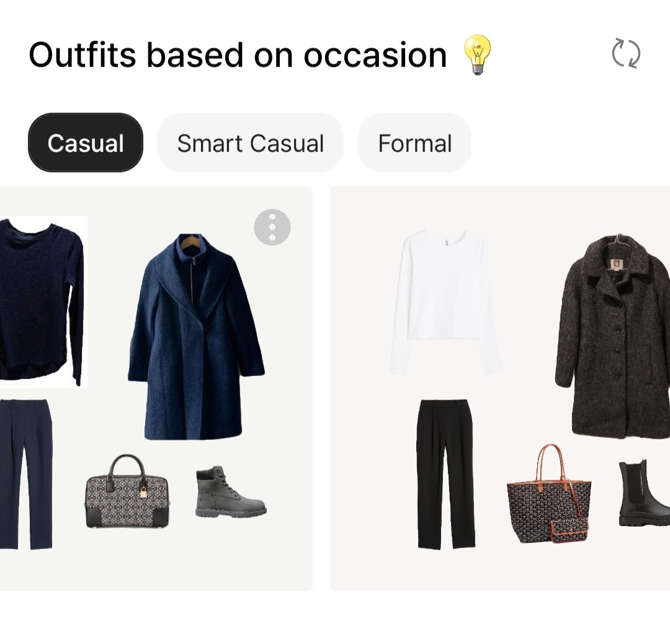This screenshot has height=644, width=670.
Task: Select the Casual occasion filter
Action: tap(86, 143)
